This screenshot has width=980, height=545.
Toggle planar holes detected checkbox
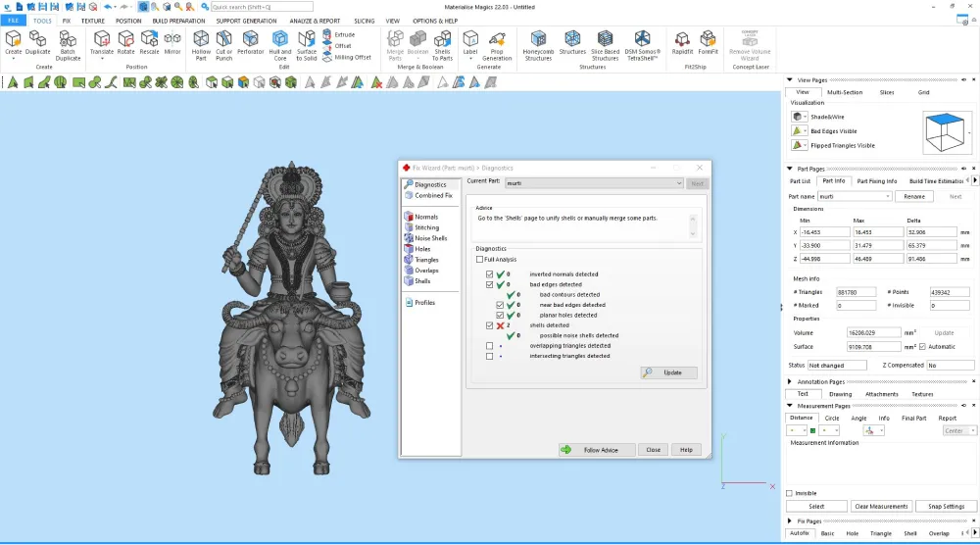(500, 315)
